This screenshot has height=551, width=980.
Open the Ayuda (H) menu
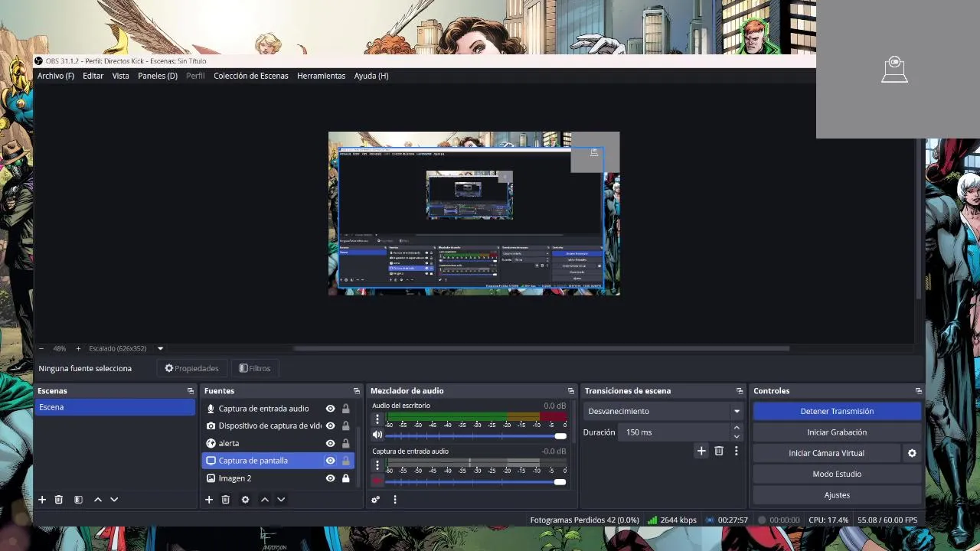[371, 76]
